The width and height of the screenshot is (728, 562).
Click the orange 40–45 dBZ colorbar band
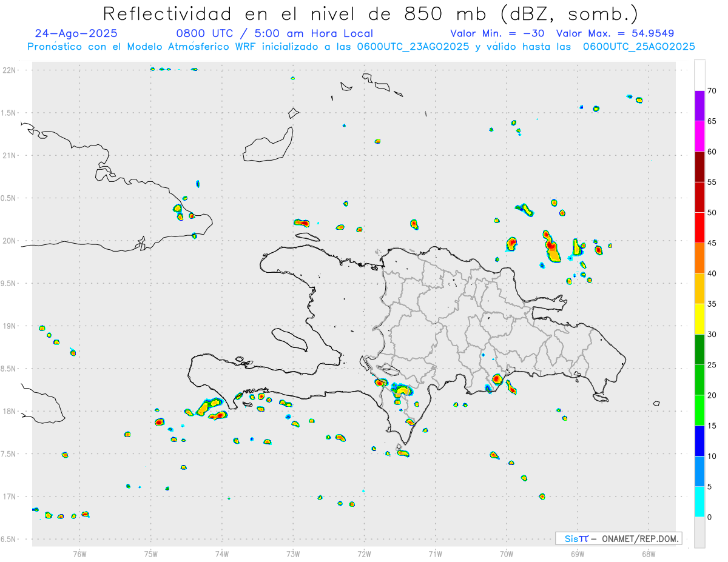(699, 258)
